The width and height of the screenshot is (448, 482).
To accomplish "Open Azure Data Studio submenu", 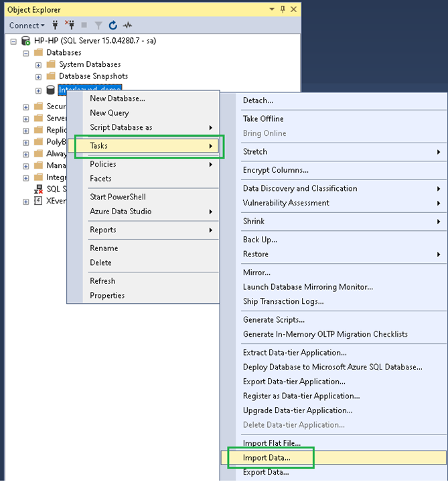I will coord(143,212).
